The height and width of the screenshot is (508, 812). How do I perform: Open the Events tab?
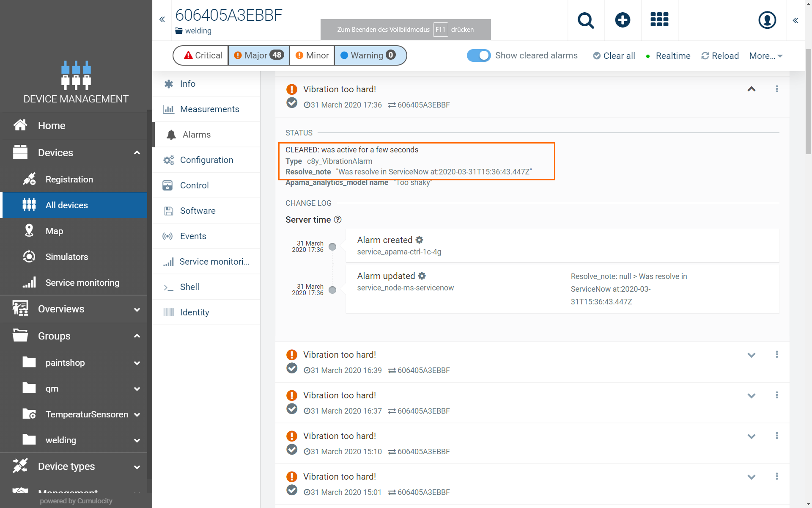(206, 236)
